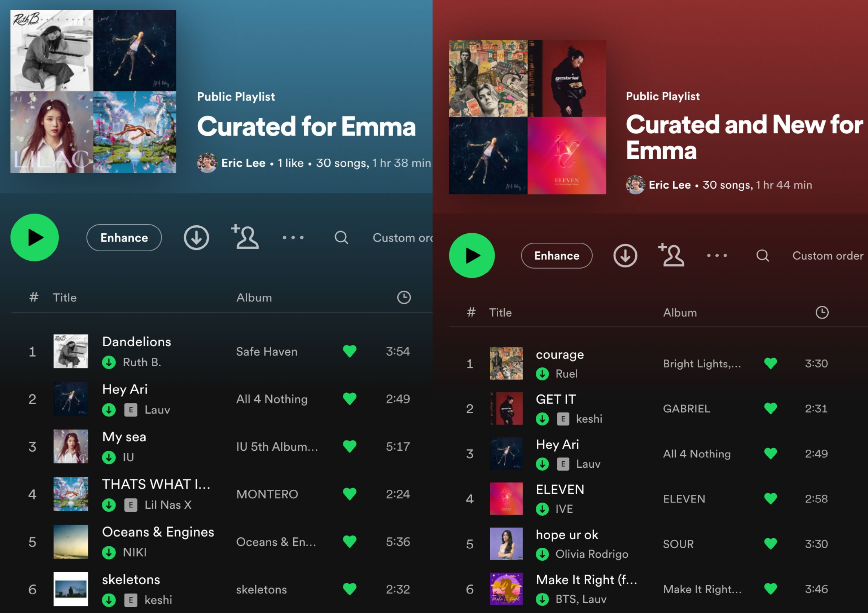Viewport: 868px width, 613px height.
Task: Click the 5:17 duration of My sea
Action: pyautogui.click(x=398, y=447)
